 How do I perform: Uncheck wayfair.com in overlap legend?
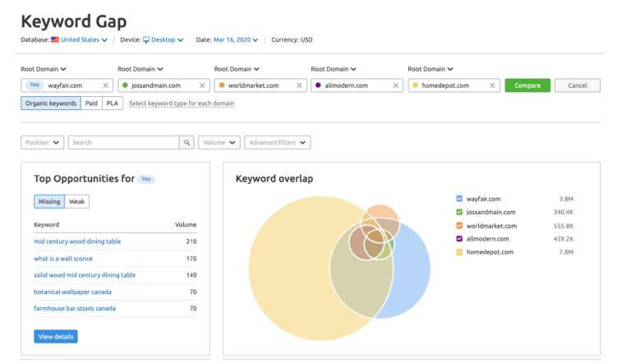click(459, 199)
